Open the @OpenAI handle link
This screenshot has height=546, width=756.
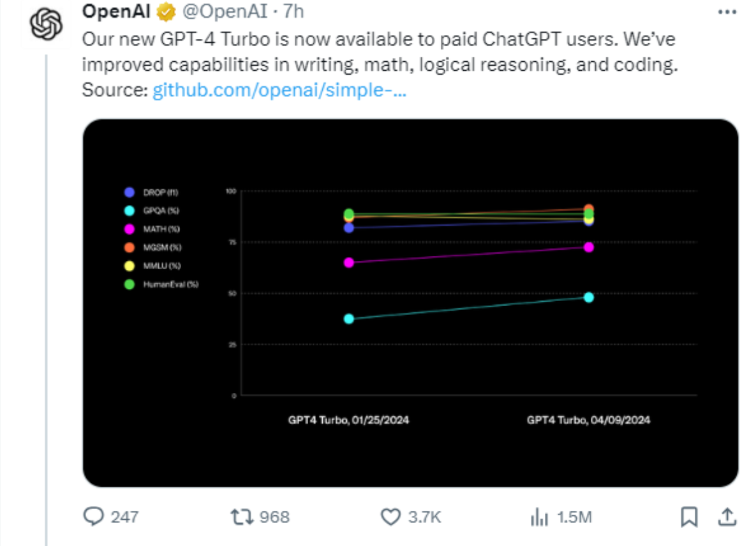pyautogui.click(x=225, y=11)
